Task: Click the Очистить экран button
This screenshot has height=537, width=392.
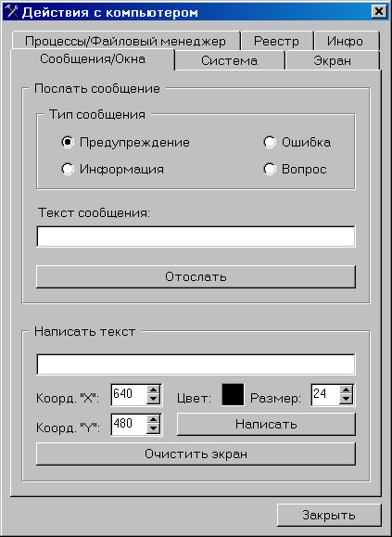Action: [196, 454]
